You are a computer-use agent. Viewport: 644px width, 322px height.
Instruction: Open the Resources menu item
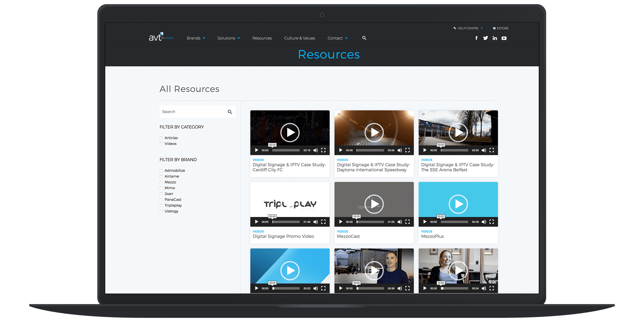click(x=262, y=38)
